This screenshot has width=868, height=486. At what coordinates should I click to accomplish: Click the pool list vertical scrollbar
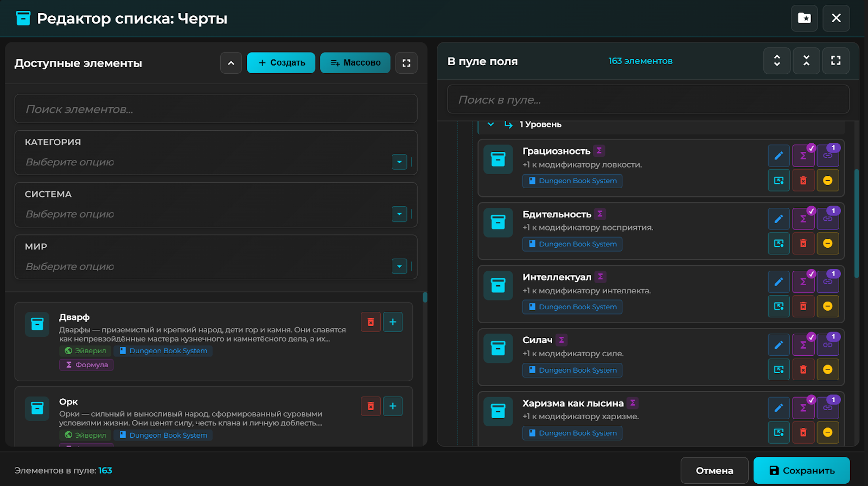point(857,222)
